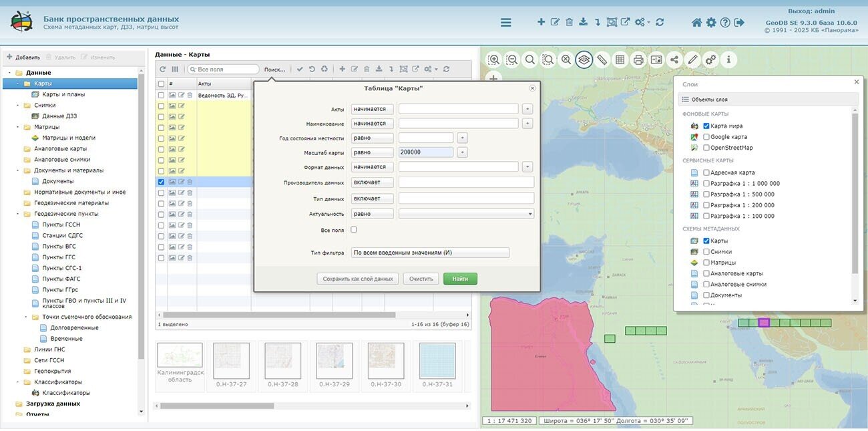Click the print map icon
Viewport: 868px width, 431px height.
[x=638, y=59]
